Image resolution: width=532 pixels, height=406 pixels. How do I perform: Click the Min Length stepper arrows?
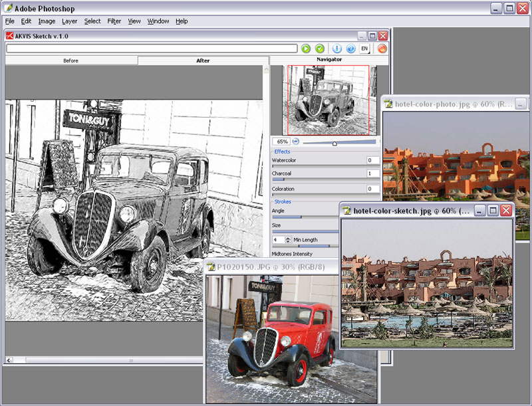(287, 239)
